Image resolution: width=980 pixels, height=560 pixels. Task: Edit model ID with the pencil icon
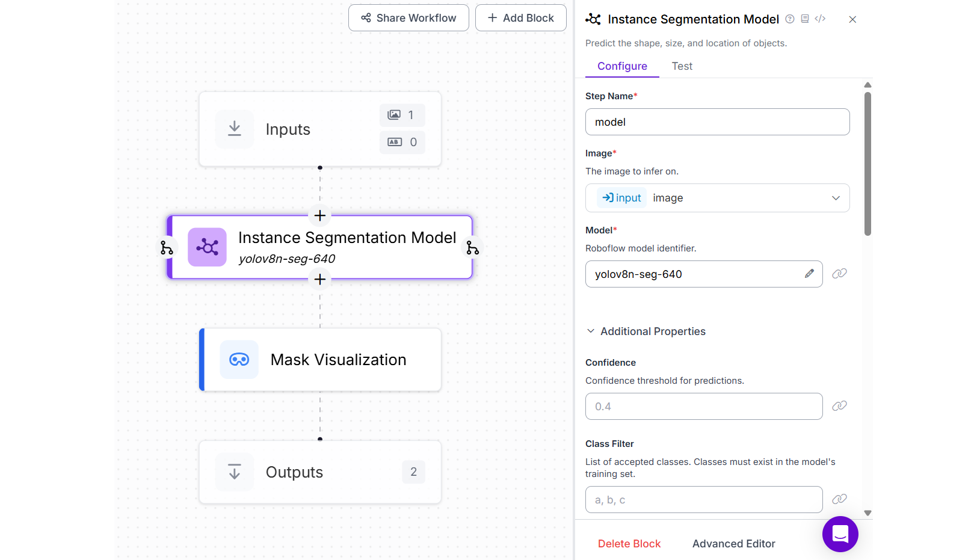click(x=809, y=274)
